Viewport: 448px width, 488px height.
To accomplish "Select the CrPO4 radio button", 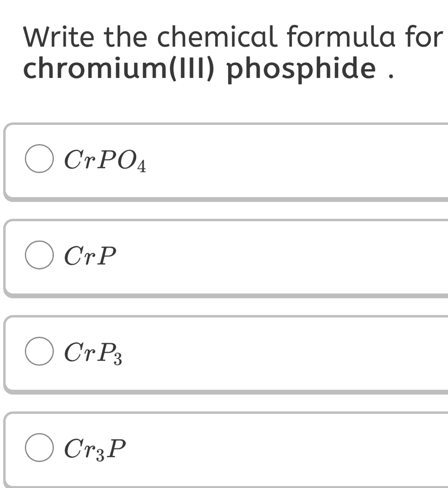I will click(39, 159).
